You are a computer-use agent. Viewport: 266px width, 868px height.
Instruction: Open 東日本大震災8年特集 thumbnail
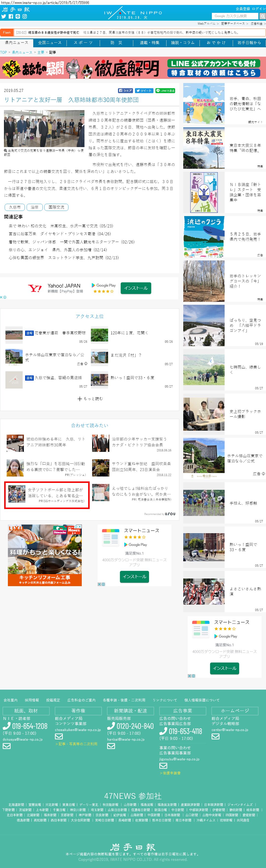tap(204, 148)
